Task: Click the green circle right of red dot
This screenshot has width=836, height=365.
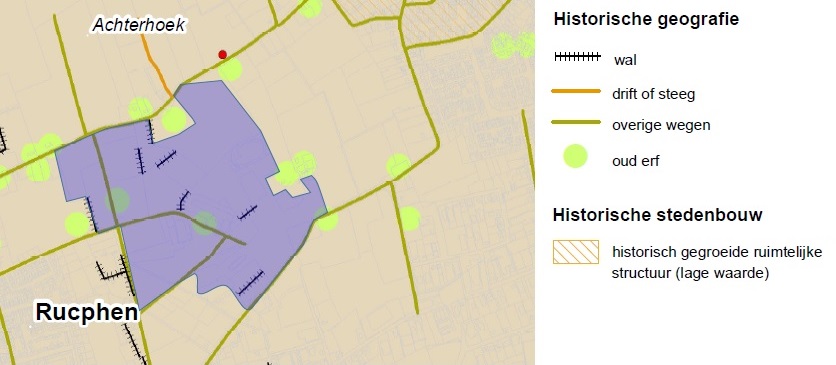Action: click(230, 70)
